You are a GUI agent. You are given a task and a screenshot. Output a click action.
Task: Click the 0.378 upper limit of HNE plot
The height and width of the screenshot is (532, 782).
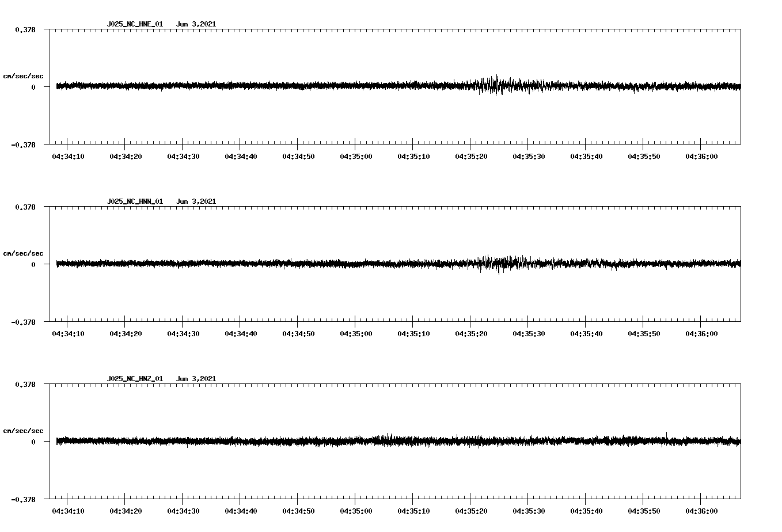25,29
